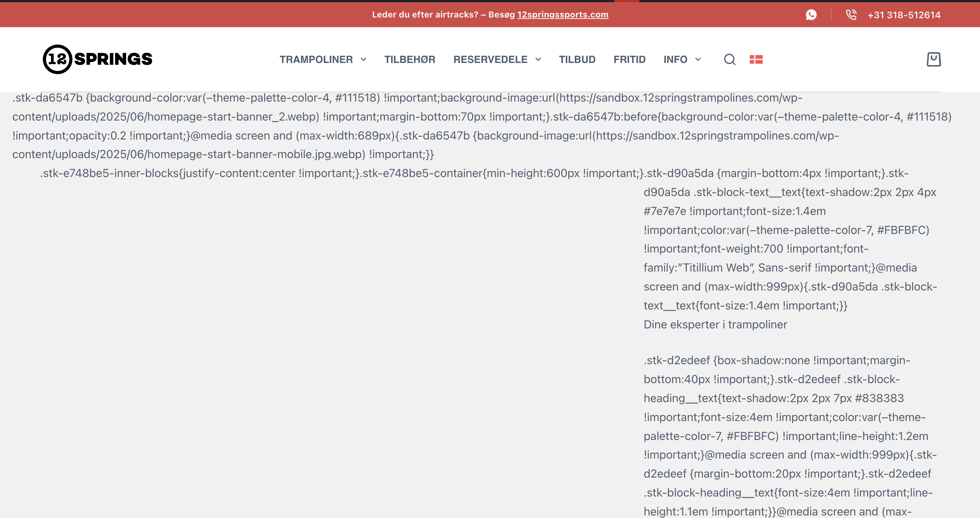Click the Danish flag language icon
980x518 pixels.
pyautogui.click(x=756, y=59)
